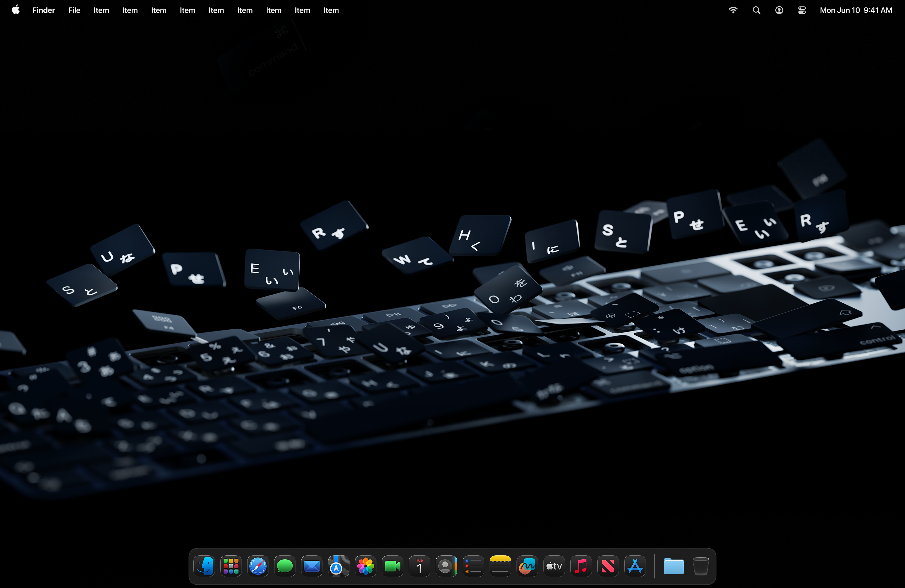
Task: Open Safari browser in dock
Action: point(258,566)
